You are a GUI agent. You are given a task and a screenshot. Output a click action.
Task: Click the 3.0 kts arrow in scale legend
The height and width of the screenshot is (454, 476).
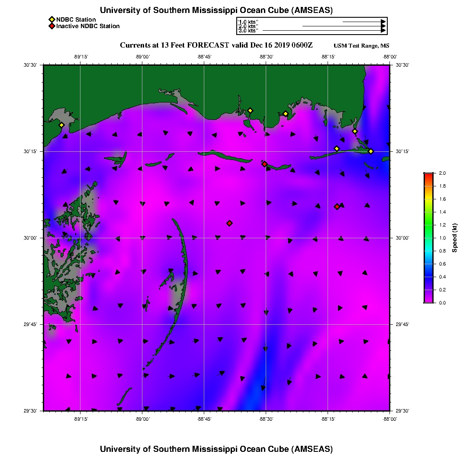pyautogui.click(x=324, y=31)
